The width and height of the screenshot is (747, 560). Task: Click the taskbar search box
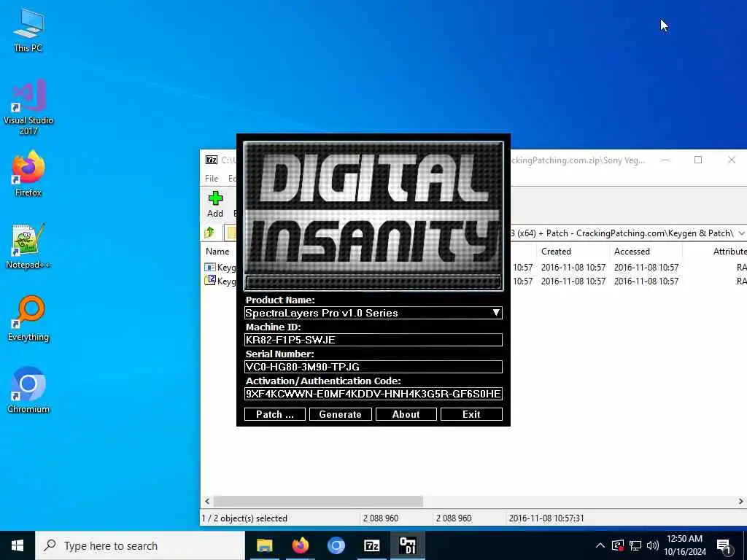[140, 545]
